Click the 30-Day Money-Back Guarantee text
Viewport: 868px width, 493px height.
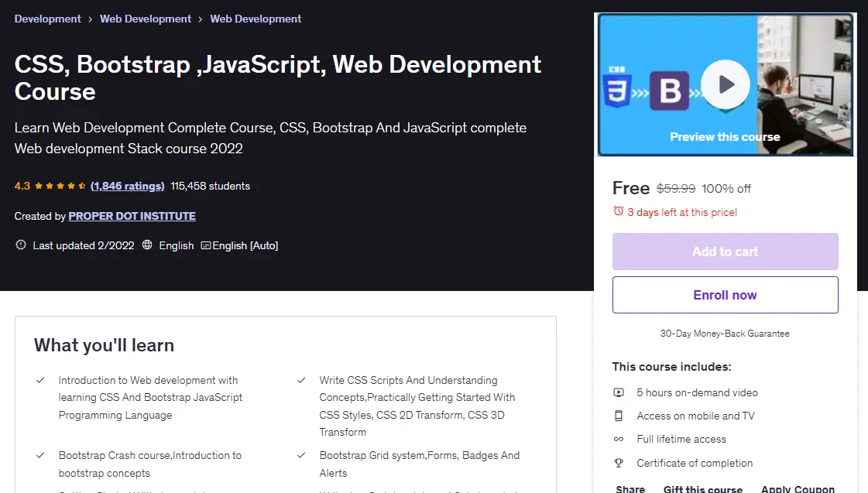(725, 334)
